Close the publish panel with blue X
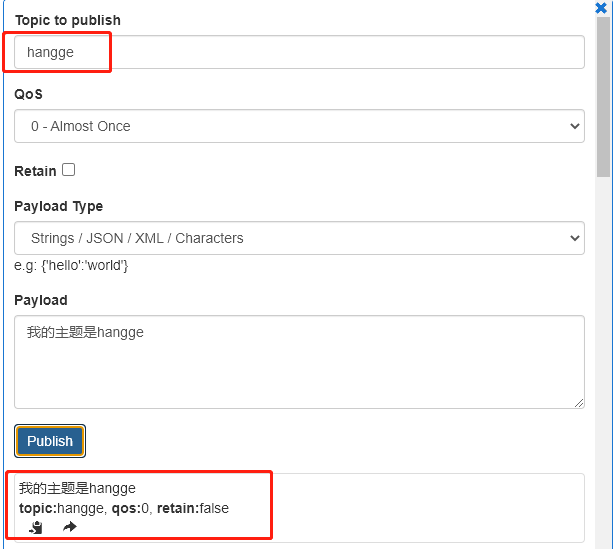Viewport: 616px width, 549px height. click(601, 8)
